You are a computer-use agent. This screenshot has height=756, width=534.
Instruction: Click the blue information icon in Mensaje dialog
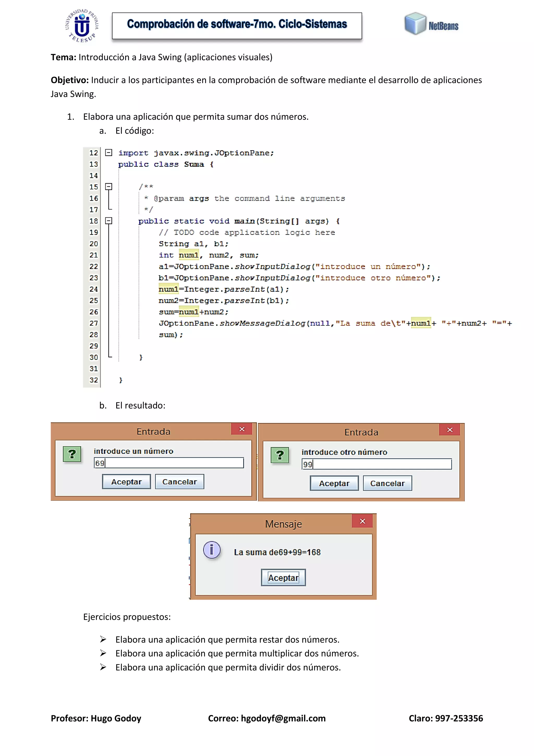pos(211,550)
